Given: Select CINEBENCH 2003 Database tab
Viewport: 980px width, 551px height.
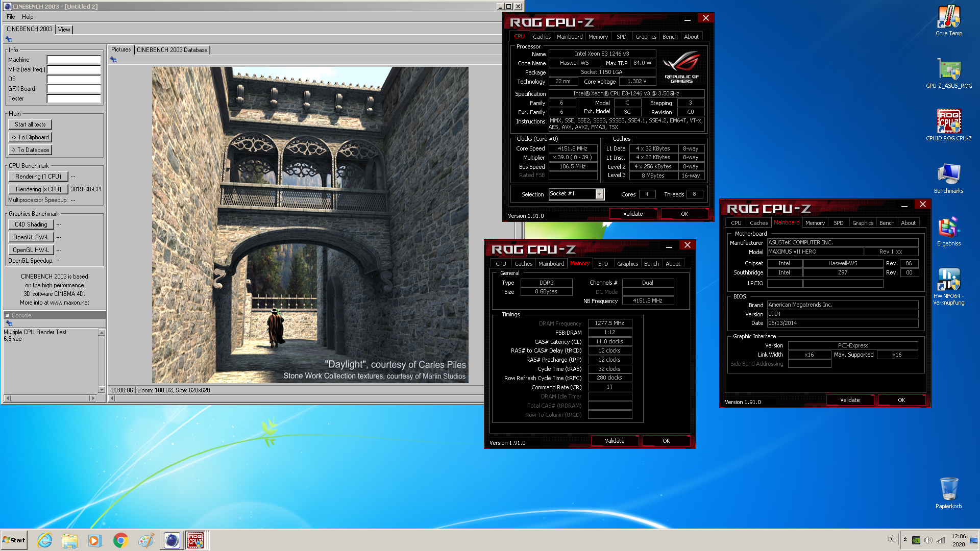Looking at the screenshot, I should point(172,50).
